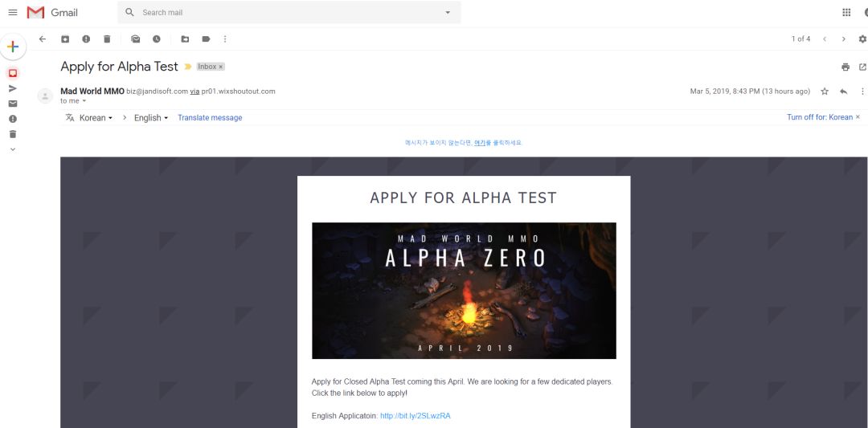868x428 pixels.
Task: Open Trash folder in the sidebar
Action: (13, 134)
